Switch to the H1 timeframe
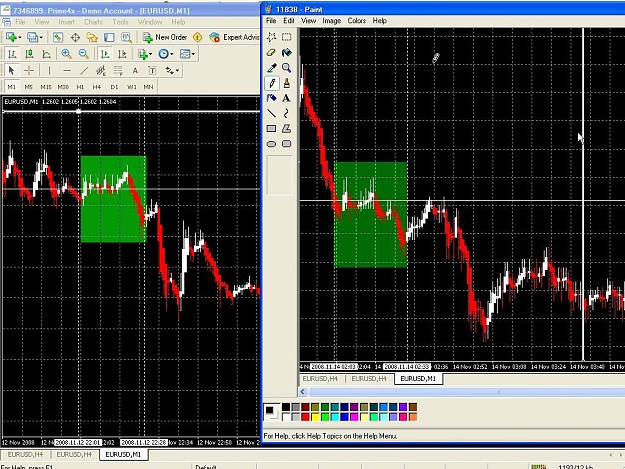This screenshot has height=469, width=625. tap(80, 87)
